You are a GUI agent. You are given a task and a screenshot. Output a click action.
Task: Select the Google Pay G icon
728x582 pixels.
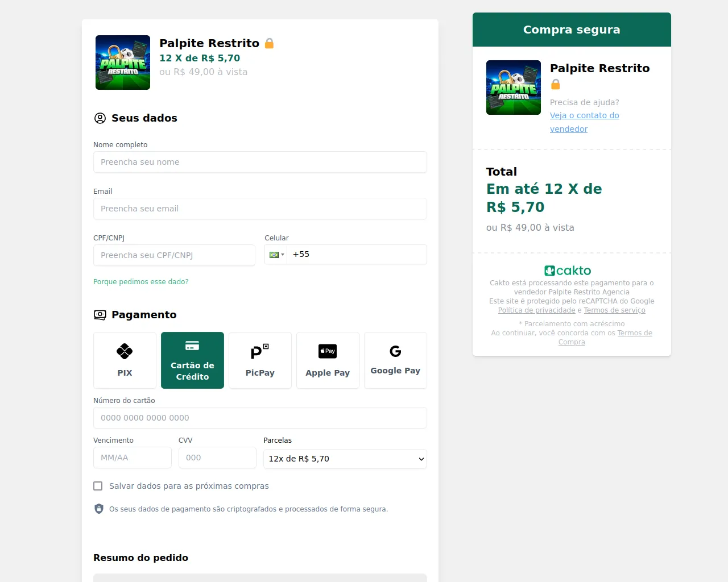(395, 351)
